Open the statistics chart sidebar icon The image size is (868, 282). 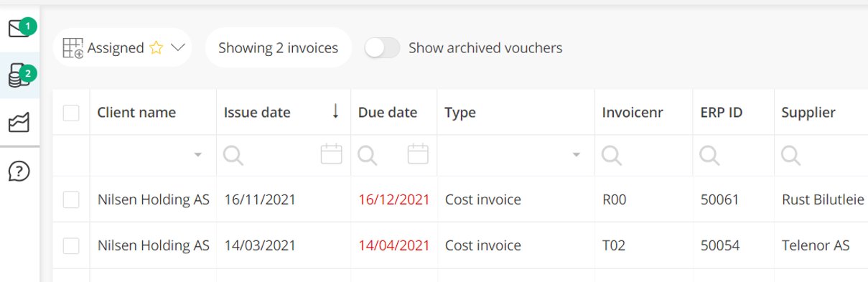point(19,123)
